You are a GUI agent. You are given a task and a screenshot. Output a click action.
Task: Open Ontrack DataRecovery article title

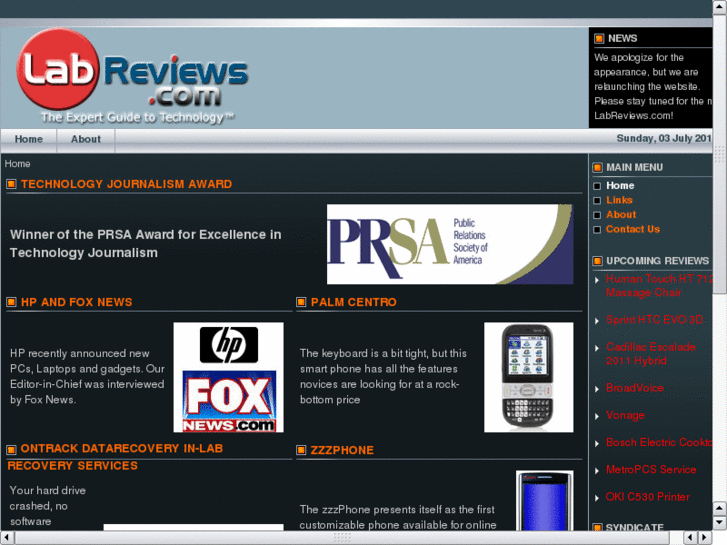(115, 457)
